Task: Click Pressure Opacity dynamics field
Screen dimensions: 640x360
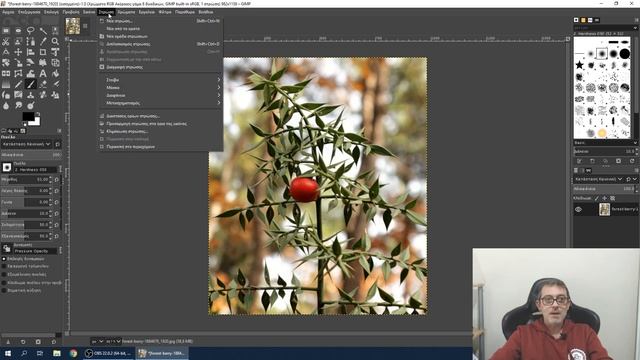Action: point(36,251)
